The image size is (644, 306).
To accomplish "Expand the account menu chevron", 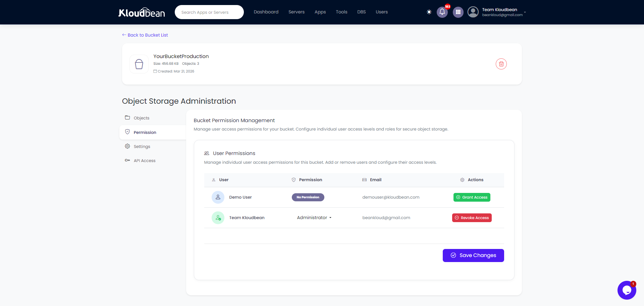I will pyautogui.click(x=526, y=13).
